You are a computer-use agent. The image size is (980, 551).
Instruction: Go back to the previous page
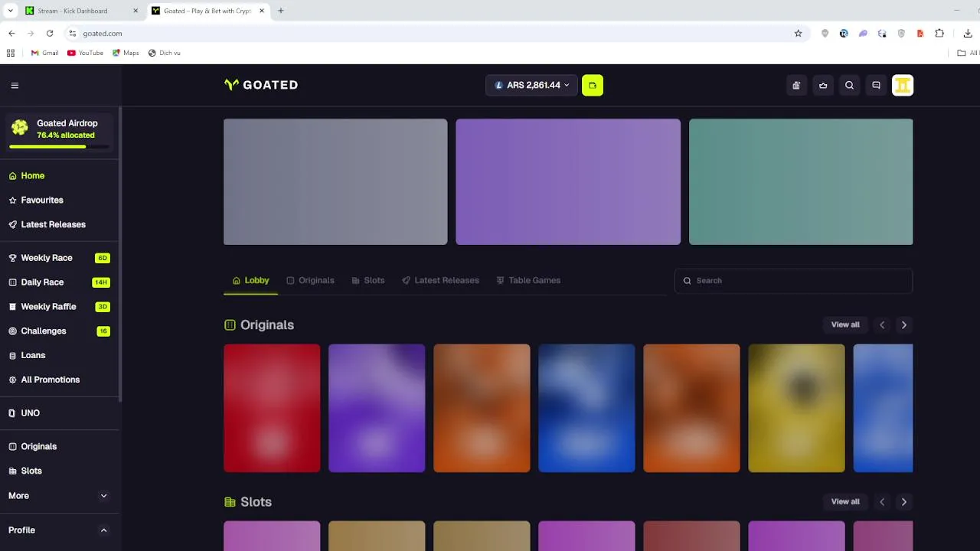[x=11, y=34]
